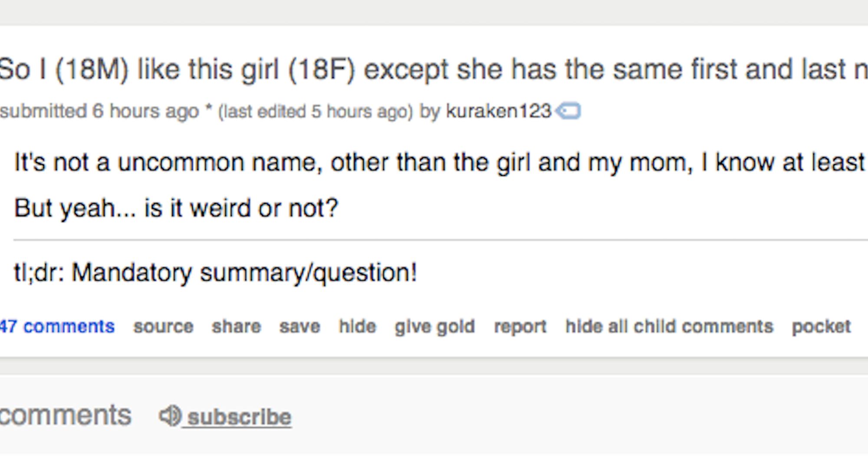Click the submitted 6 hours ago timestamp

99,112
